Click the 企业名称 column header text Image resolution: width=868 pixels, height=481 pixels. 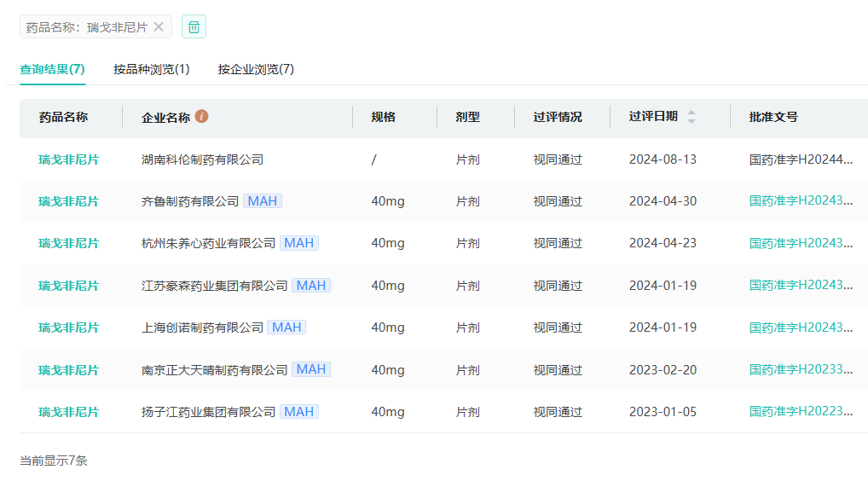[165, 118]
